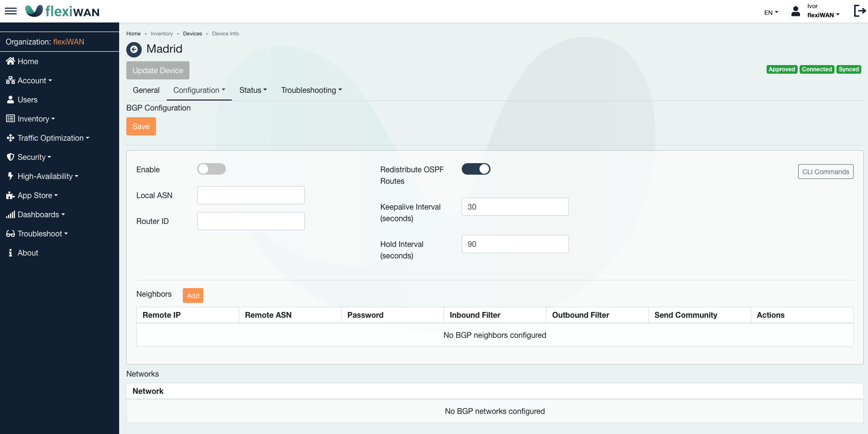This screenshot has height=434, width=868.
Task: Click the About info icon in sidebar
Action: (x=10, y=253)
